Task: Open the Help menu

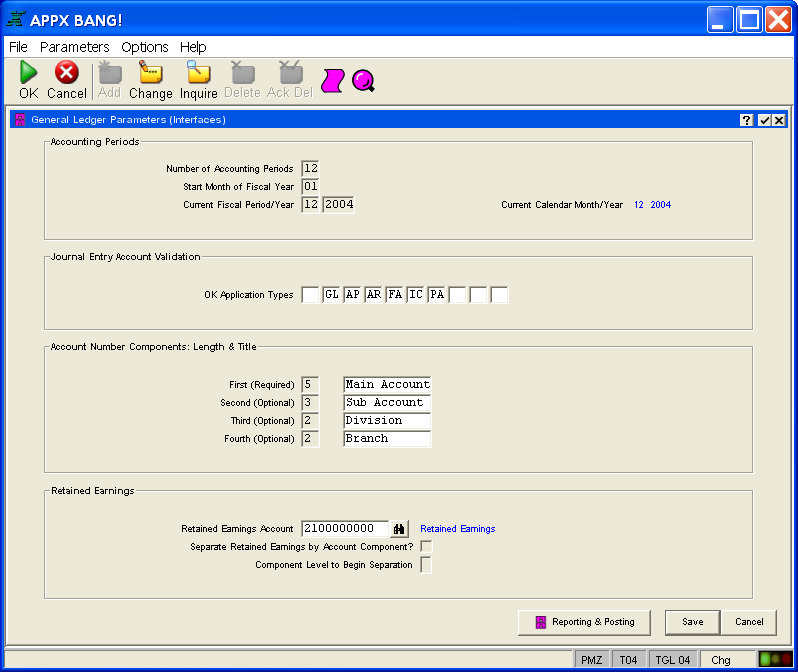Action: click(193, 47)
